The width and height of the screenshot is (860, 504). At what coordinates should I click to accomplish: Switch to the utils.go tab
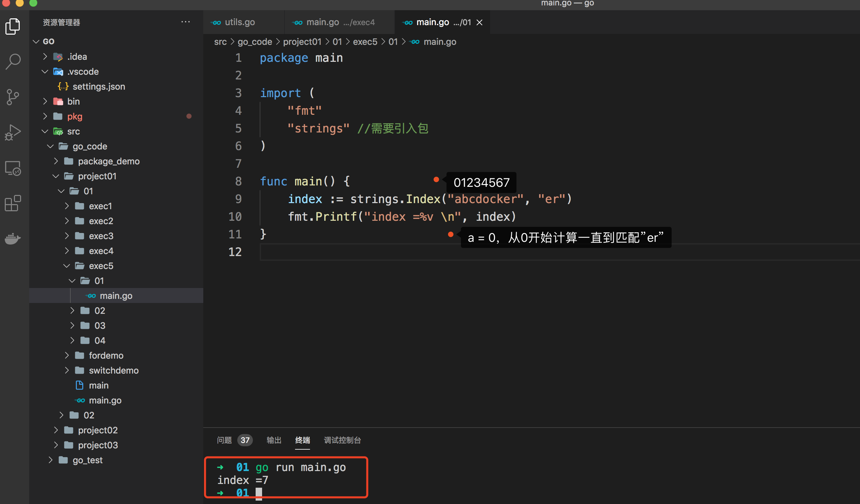click(240, 22)
